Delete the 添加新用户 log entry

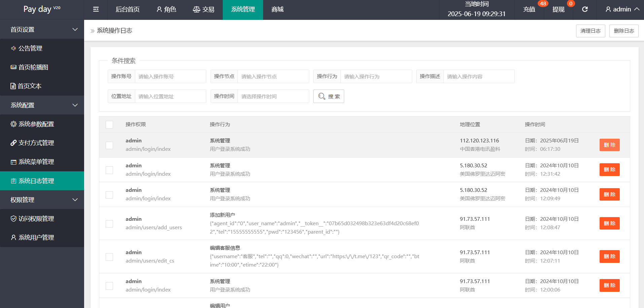610,224
